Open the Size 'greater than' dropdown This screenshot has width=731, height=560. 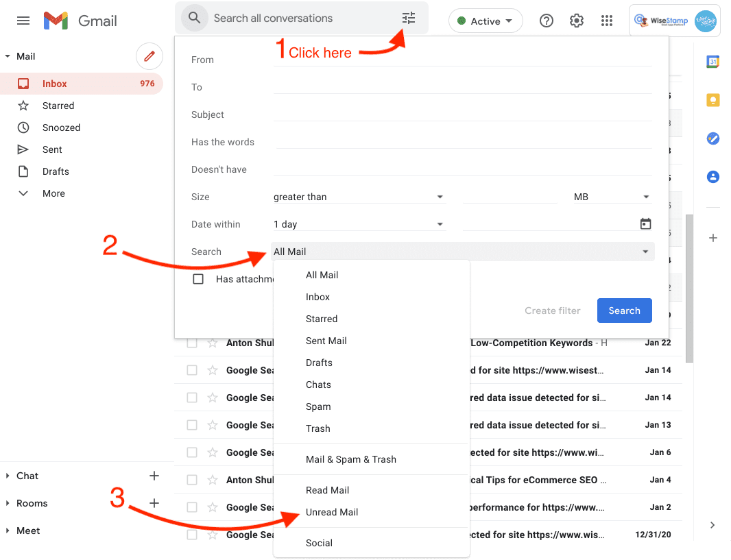tap(359, 197)
